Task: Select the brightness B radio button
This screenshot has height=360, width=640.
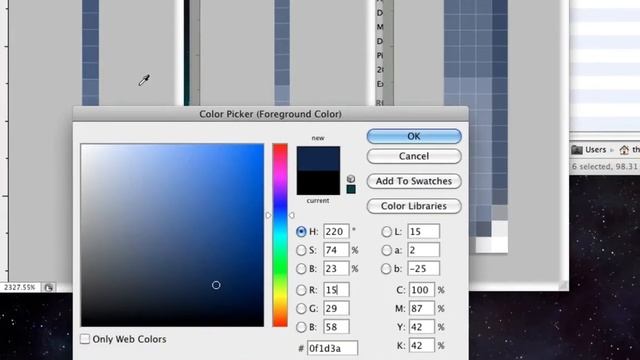Action: click(301, 269)
